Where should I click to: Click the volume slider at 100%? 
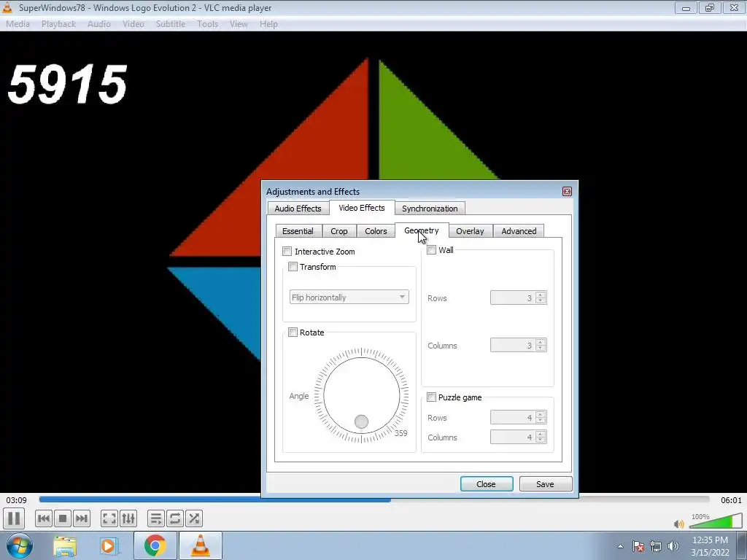click(716, 521)
